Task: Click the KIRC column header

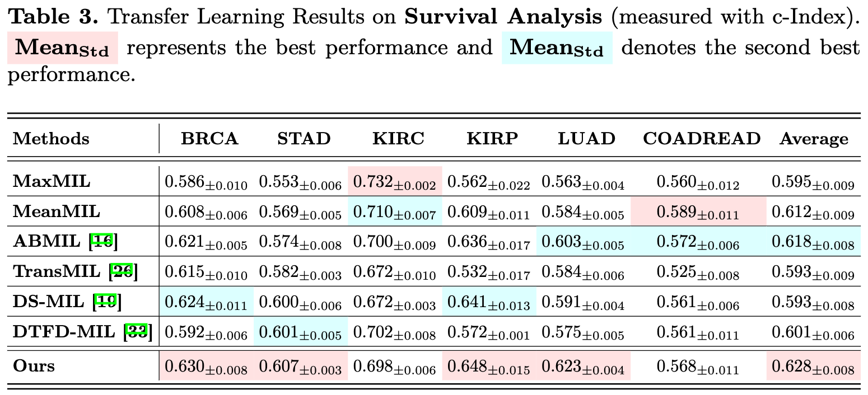Action: click(x=398, y=139)
